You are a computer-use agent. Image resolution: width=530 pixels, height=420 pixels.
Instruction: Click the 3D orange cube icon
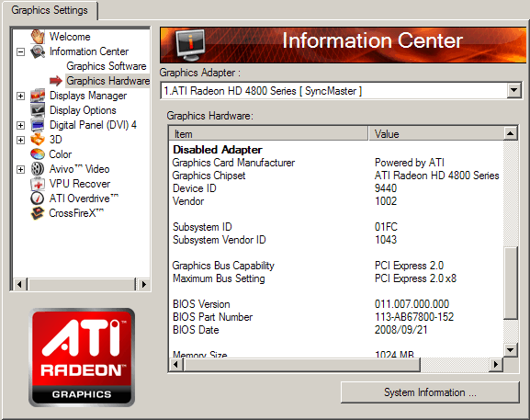pos(38,140)
